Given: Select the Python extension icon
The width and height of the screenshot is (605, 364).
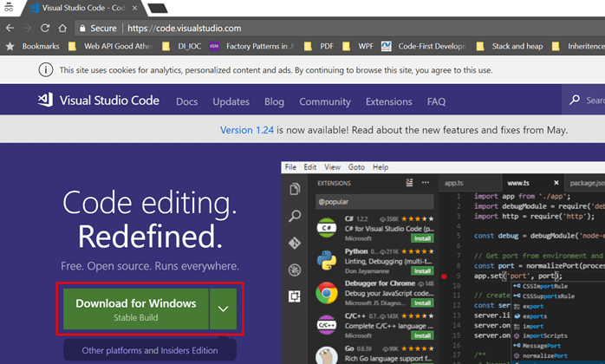Looking at the screenshot, I should 327,260.
